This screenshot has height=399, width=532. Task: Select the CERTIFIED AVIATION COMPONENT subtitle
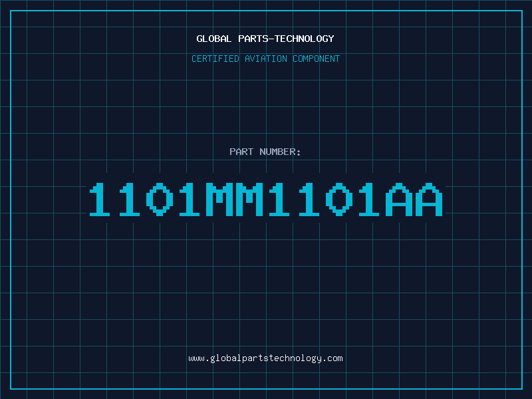265,59
